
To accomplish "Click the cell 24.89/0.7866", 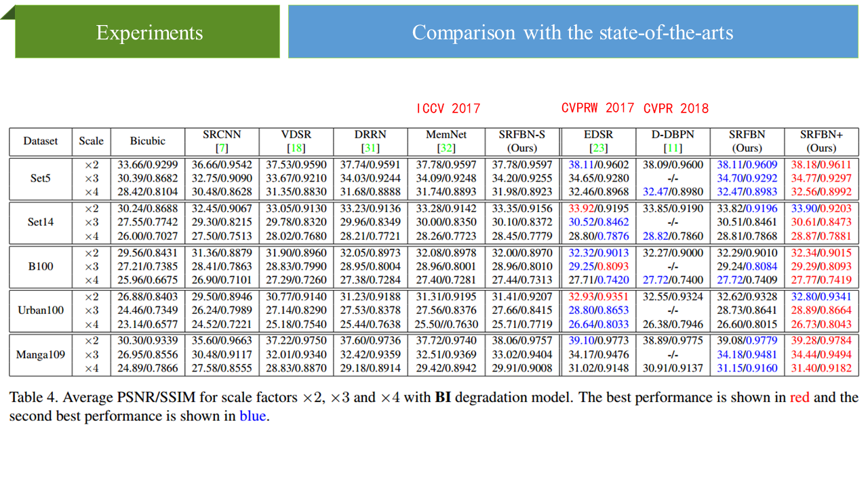I will (147, 368).
